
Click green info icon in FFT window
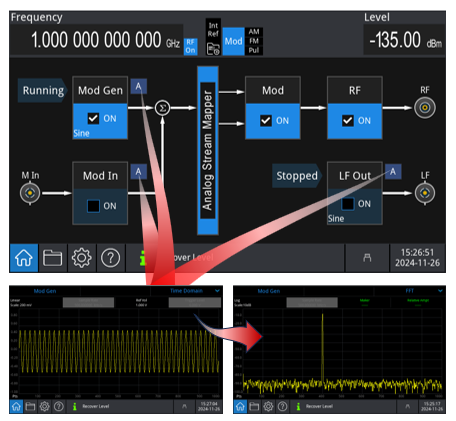tap(298, 406)
